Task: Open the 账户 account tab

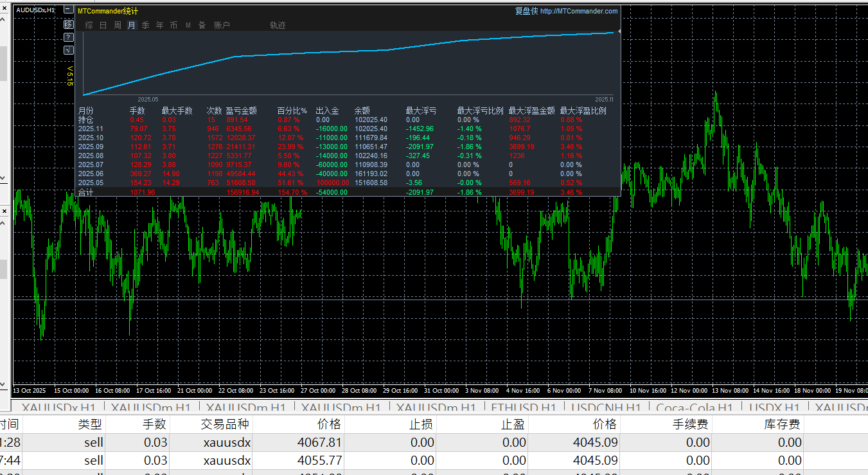Action: coord(222,25)
